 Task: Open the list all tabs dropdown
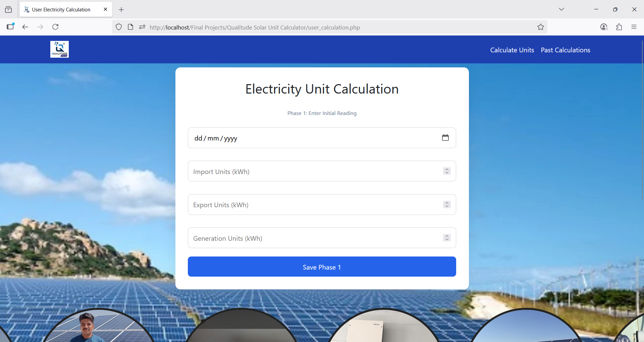tap(561, 9)
